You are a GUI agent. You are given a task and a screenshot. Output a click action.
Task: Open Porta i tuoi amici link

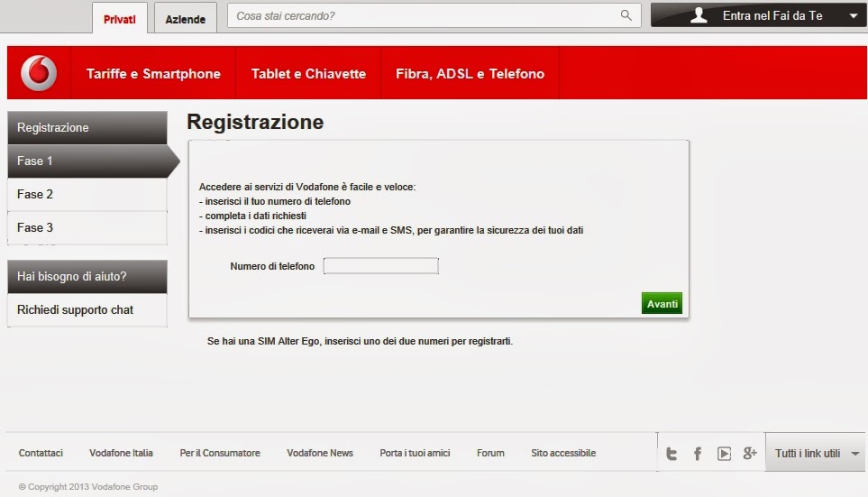click(x=415, y=453)
